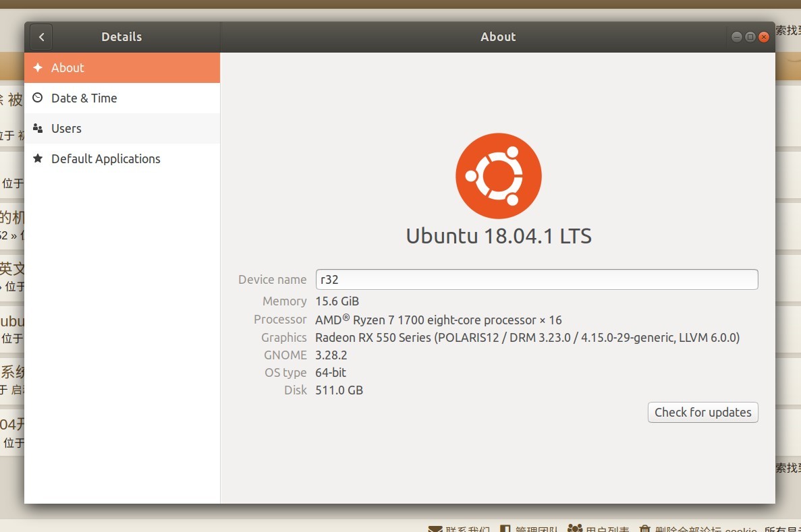
Task: Click the Device name label
Action: pos(272,280)
